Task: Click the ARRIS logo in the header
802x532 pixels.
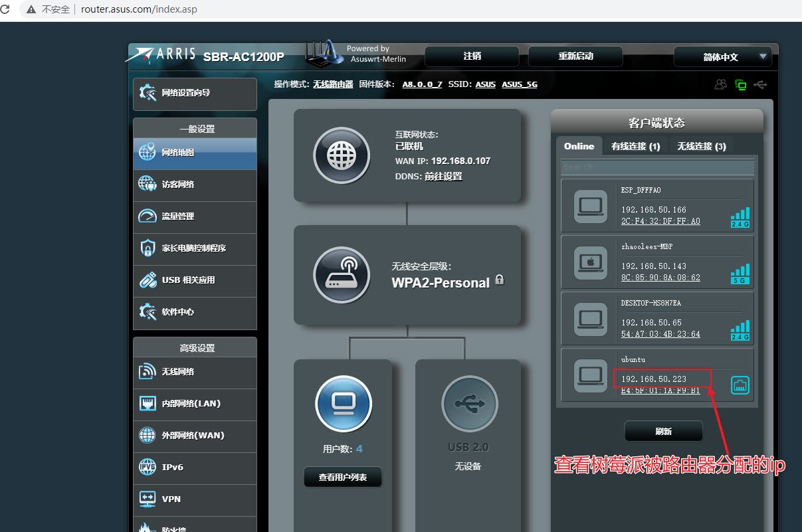Action: coord(161,56)
